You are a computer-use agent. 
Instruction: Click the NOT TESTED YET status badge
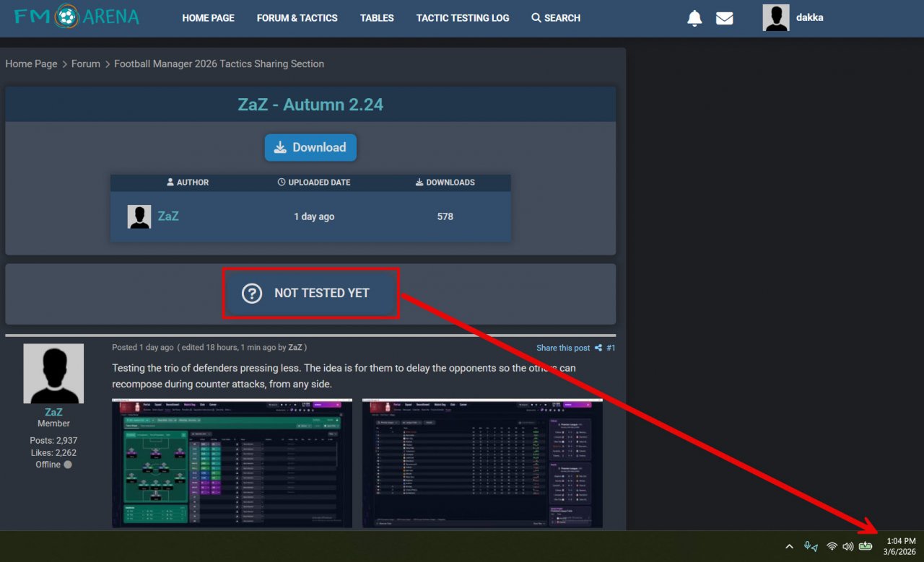pos(310,293)
